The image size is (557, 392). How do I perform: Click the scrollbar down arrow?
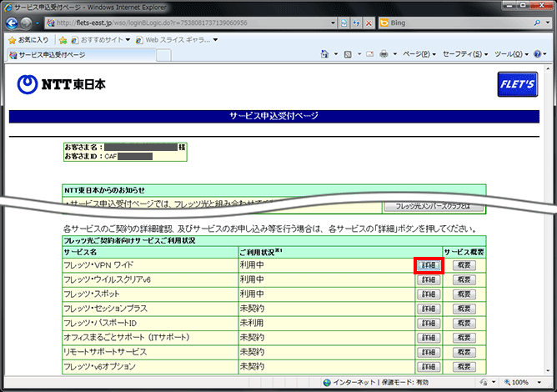[548, 371]
